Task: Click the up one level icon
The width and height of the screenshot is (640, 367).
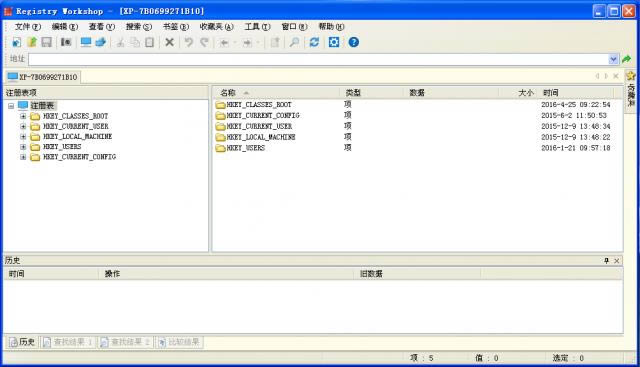Action: coord(275,42)
